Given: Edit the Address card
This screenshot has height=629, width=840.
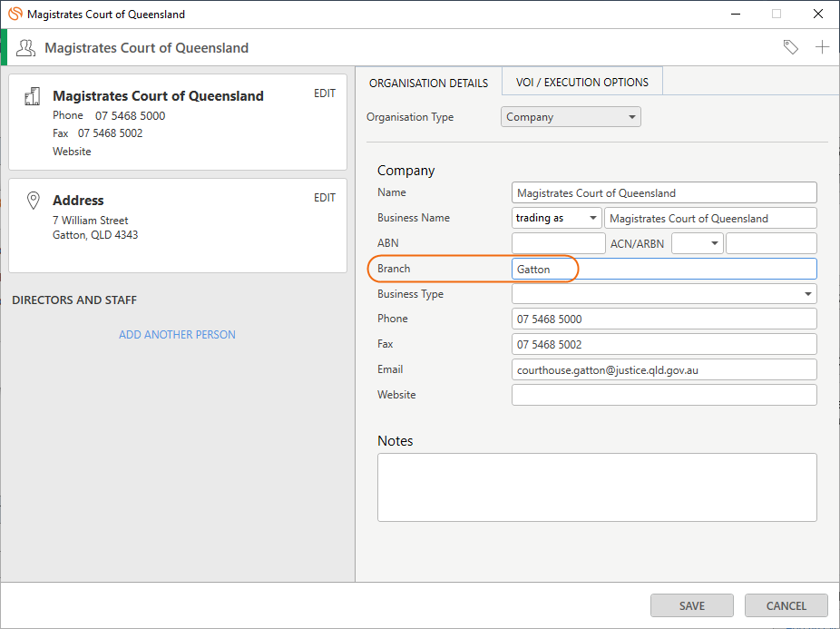Looking at the screenshot, I should point(325,198).
